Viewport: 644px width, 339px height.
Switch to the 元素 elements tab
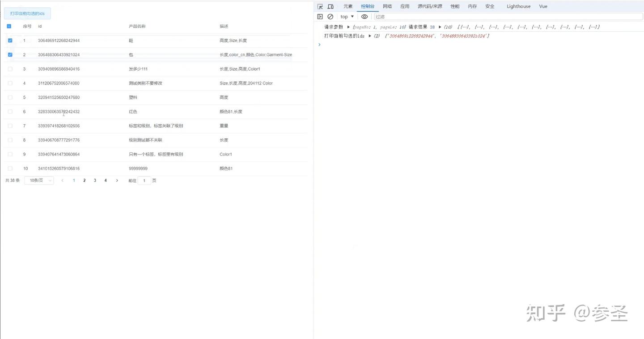347,6
